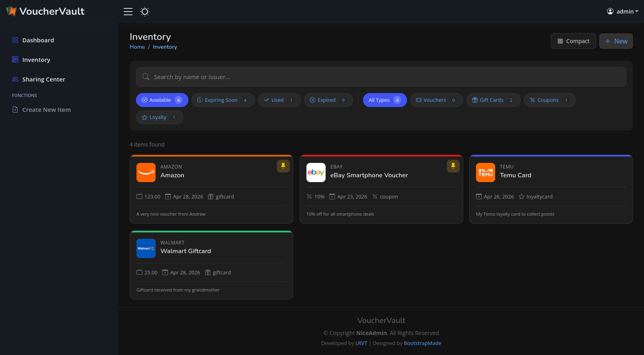
Task: Click the Amazon card title
Action: click(x=172, y=175)
